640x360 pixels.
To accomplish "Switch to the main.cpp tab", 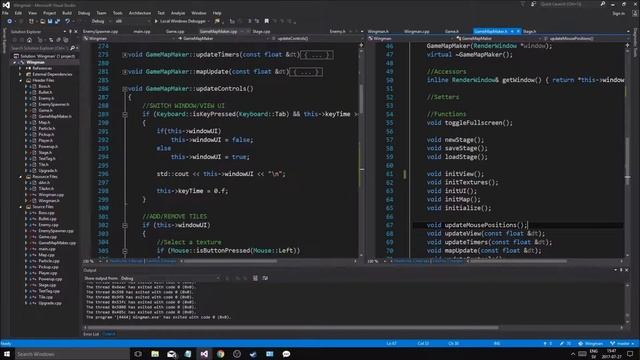I will (142, 31).
